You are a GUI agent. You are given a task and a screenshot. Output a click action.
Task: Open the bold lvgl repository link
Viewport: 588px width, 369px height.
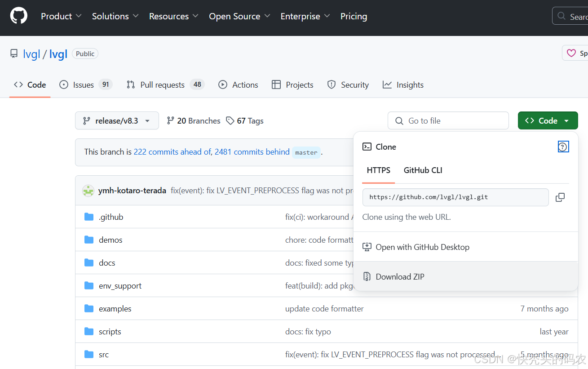click(58, 54)
